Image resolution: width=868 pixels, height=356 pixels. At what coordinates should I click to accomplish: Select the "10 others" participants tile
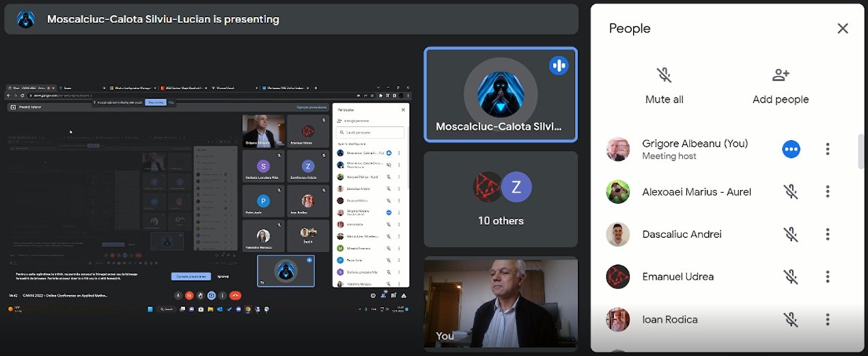click(501, 199)
